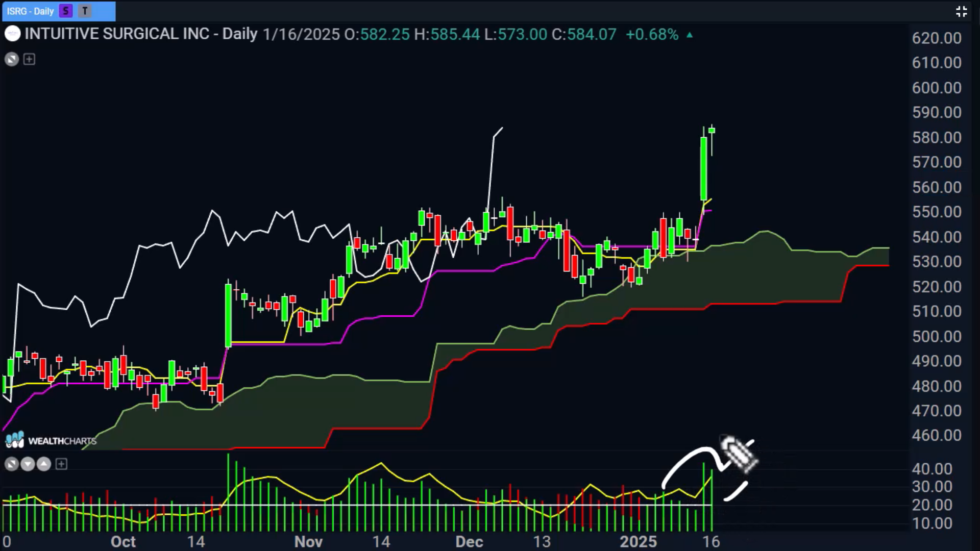Click the purple S button on the tab
This screenshot has width=980, height=551.
[x=65, y=11]
